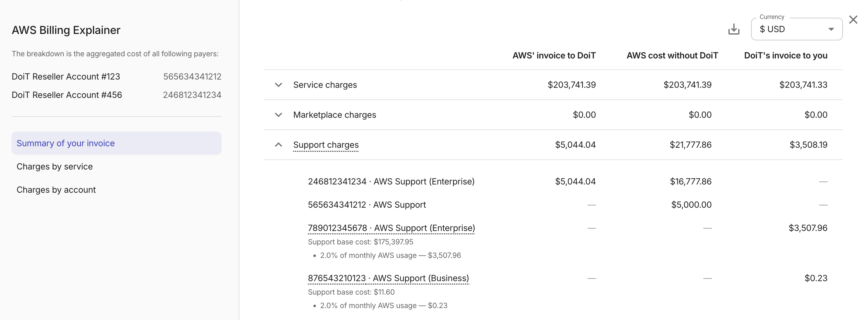Click DoiT Reseller Account #123
The height and width of the screenshot is (320, 868).
point(66,76)
